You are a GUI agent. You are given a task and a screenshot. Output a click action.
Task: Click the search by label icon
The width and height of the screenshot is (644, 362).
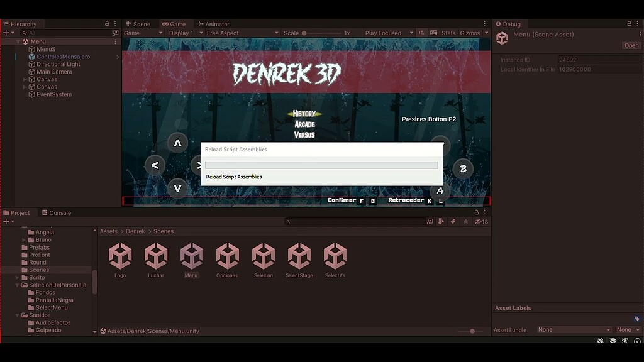coord(453,221)
